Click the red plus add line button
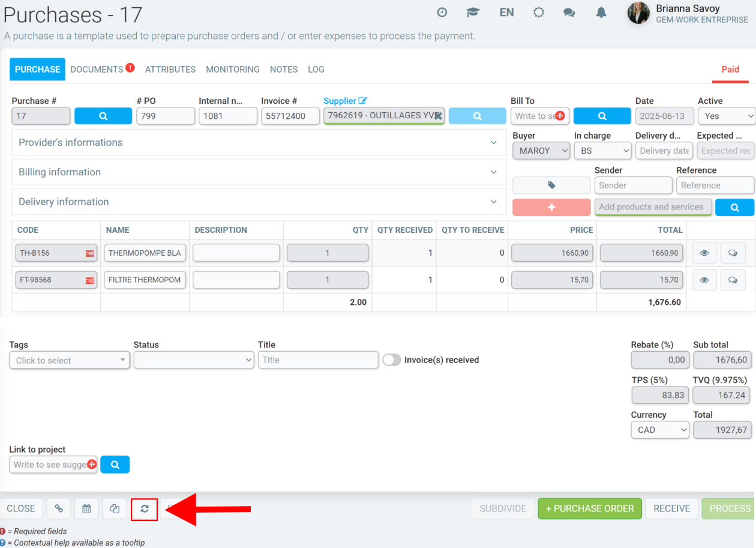756x548 pixels. [x=551, y=207]
